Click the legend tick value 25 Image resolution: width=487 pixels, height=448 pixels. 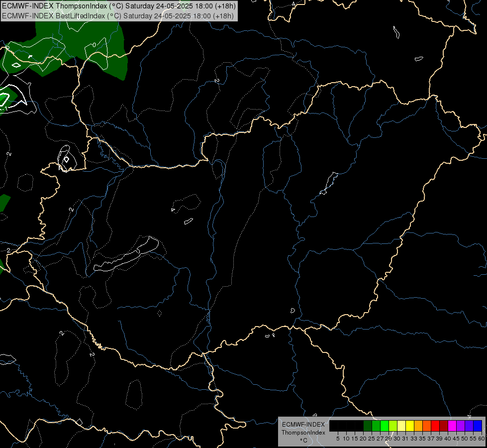tap(372, 439)
